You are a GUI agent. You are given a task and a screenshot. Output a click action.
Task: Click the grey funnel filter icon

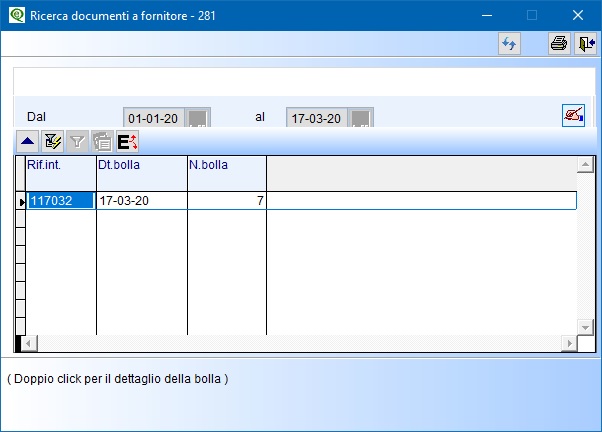click(x=77, y=141)
